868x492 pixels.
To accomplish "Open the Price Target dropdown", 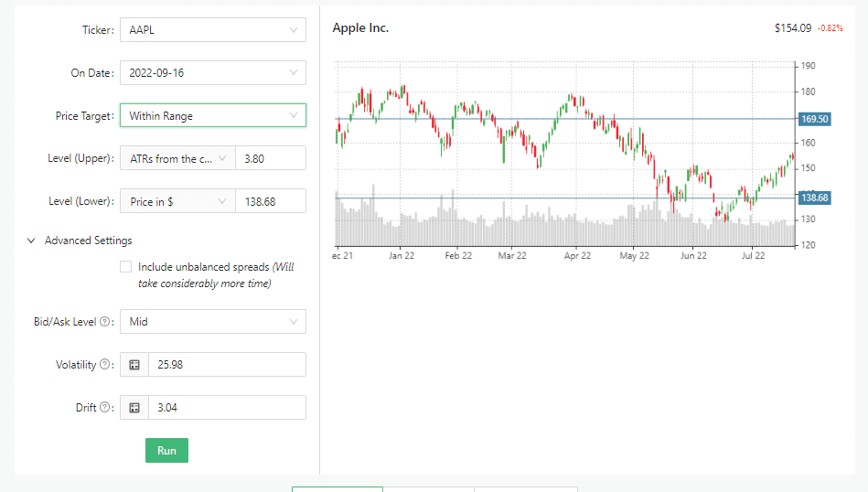I will click(212, 116).
